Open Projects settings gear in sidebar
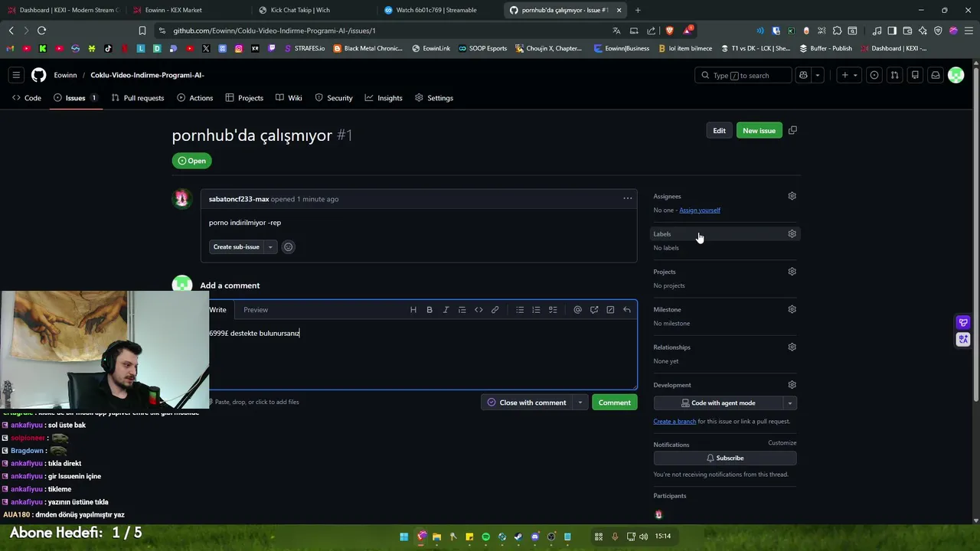 (x=792, y=272)
